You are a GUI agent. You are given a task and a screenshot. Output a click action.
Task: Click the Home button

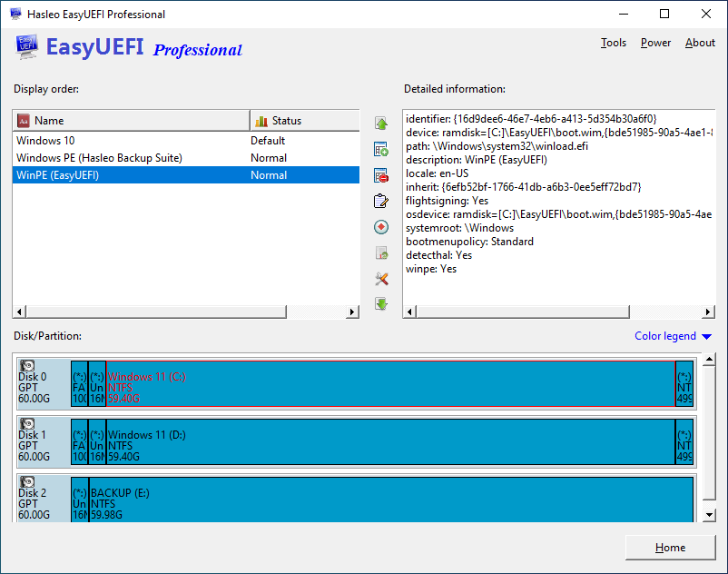click(671, 548)
